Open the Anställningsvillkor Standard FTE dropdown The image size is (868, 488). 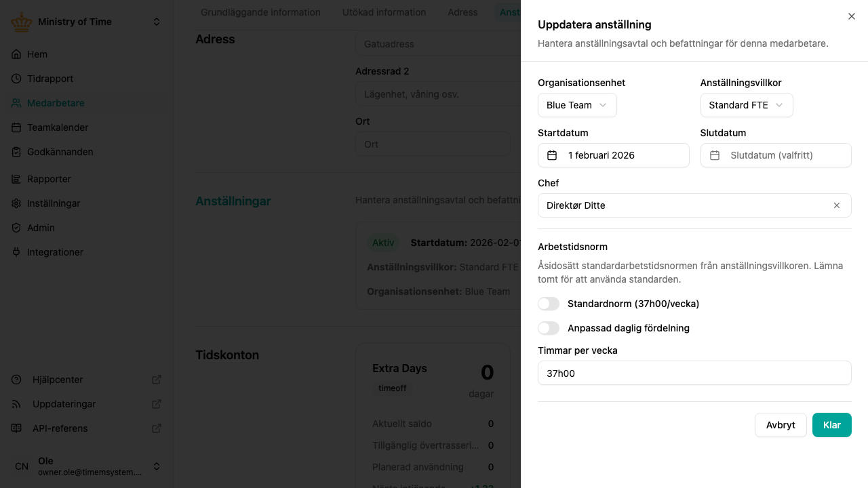(747, 105)
